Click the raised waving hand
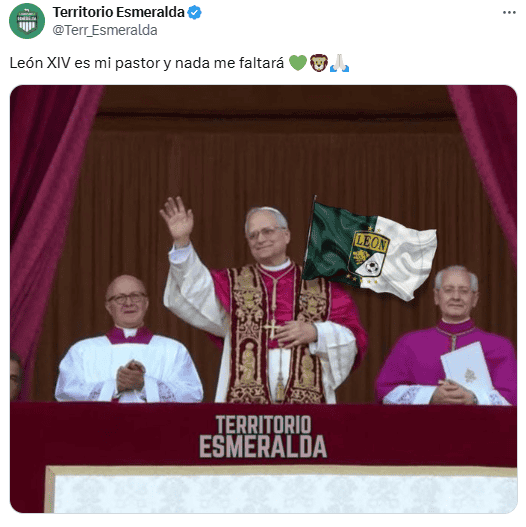 pyautogui.click(x=177, y=219)
